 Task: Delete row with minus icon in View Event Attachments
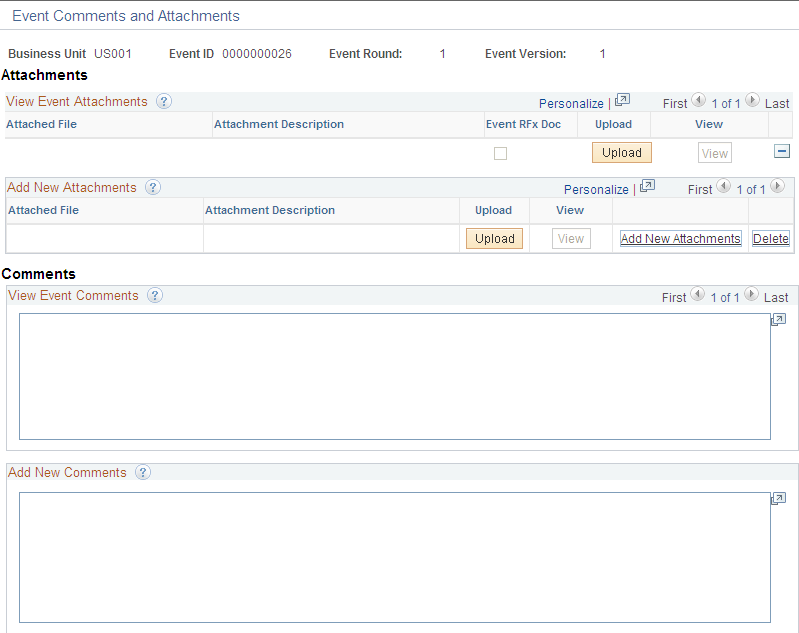[x=782, y=151]
